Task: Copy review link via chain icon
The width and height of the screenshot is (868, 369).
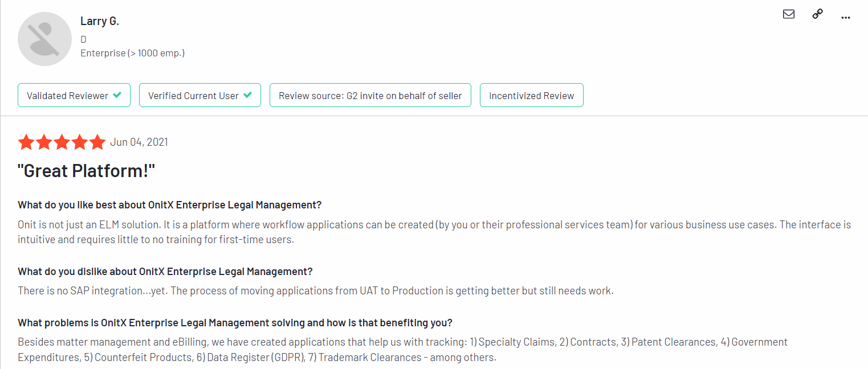Action: (x=817, y=14)
